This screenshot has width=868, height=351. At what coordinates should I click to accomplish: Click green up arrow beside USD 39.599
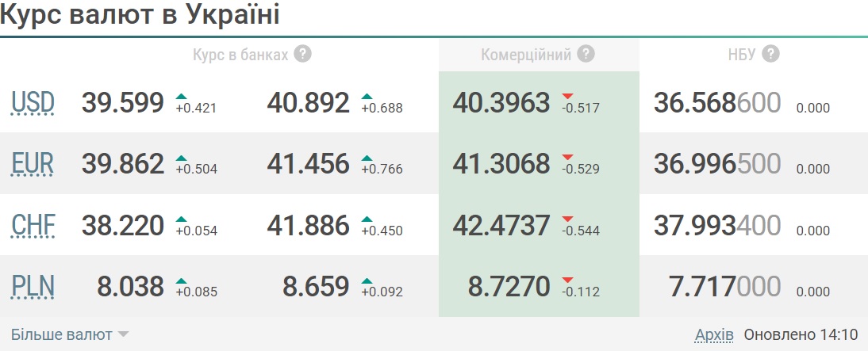(182, 97)
